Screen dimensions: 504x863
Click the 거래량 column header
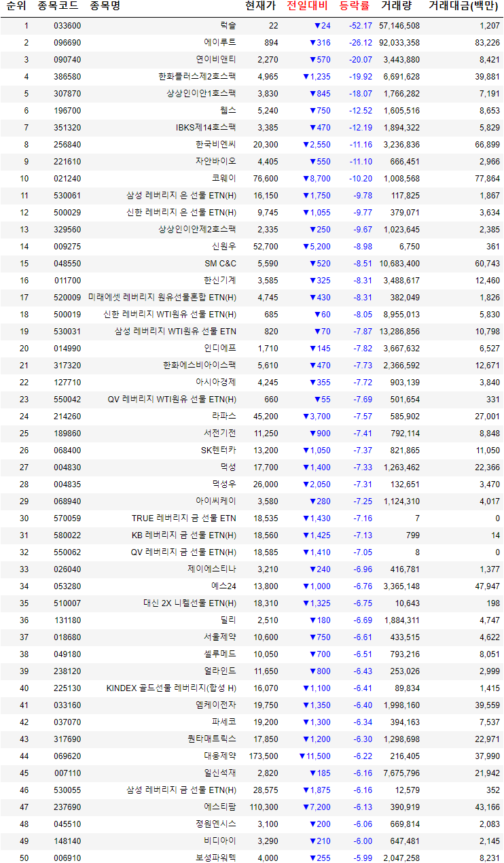coord(396,7)
